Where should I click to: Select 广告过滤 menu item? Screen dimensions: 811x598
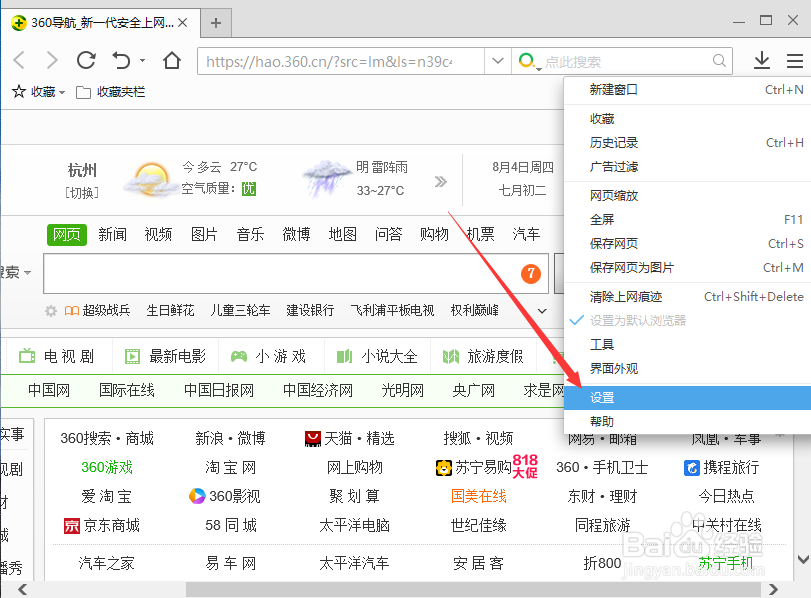(x=687, y=167)
